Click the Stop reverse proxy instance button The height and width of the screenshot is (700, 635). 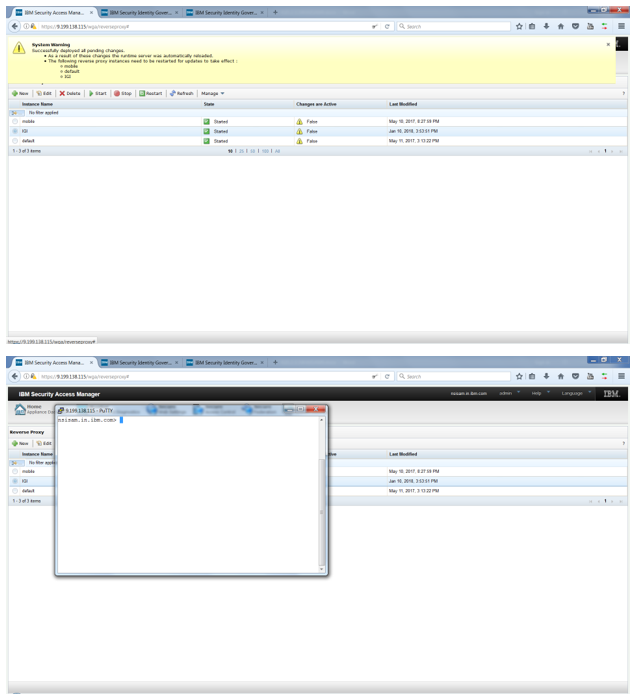coord(123,93)
